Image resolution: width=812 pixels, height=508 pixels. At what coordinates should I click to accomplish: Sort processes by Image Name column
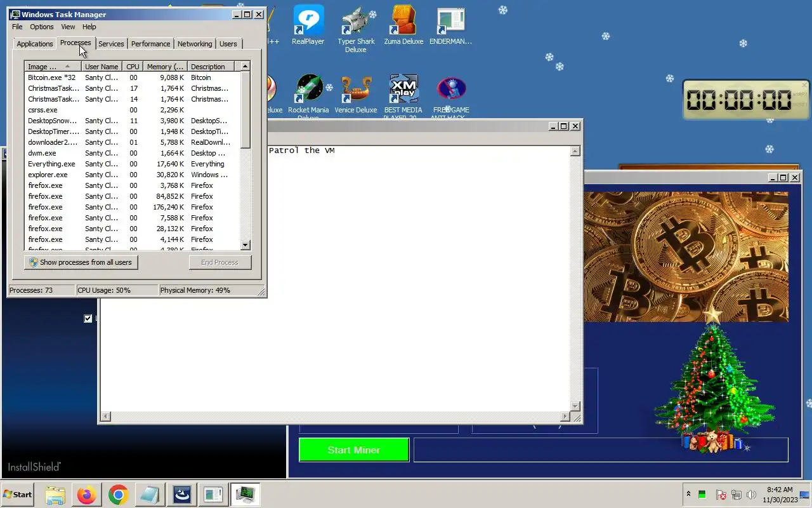[x=53, y=67]
